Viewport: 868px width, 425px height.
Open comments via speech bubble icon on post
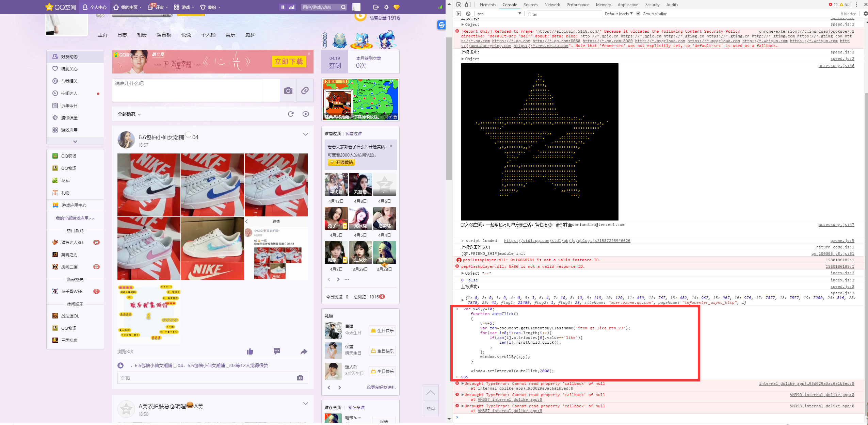277,351
